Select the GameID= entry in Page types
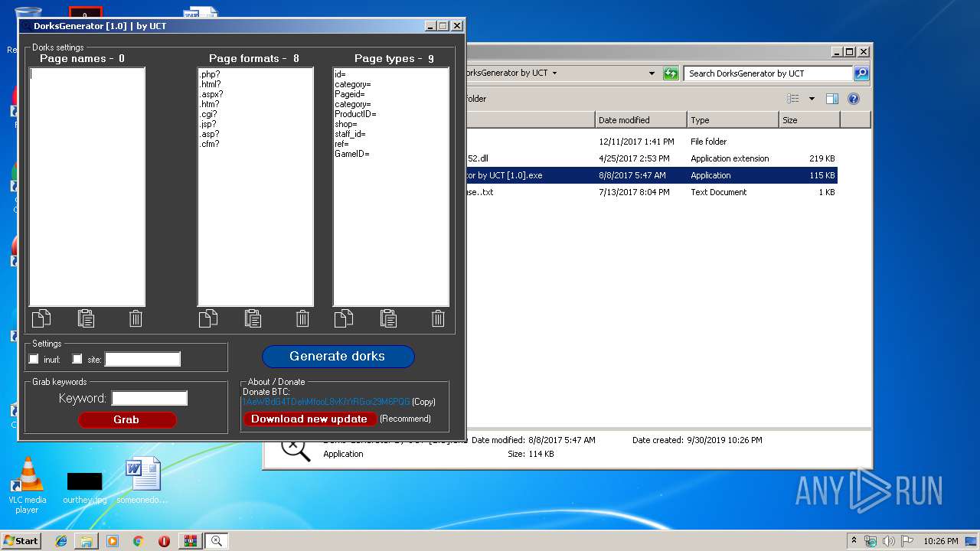Viewport: 980px width, 551px height. [352, 154]
